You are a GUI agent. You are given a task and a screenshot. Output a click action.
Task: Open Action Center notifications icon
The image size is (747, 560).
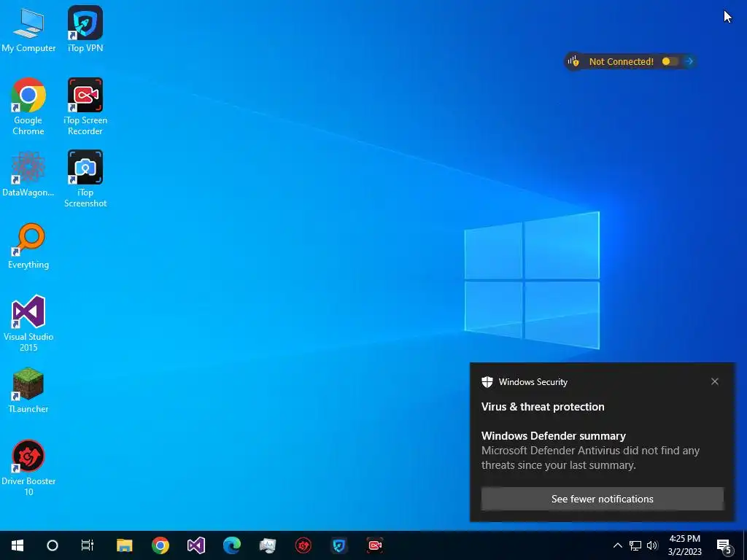click(x=724, y=545)
